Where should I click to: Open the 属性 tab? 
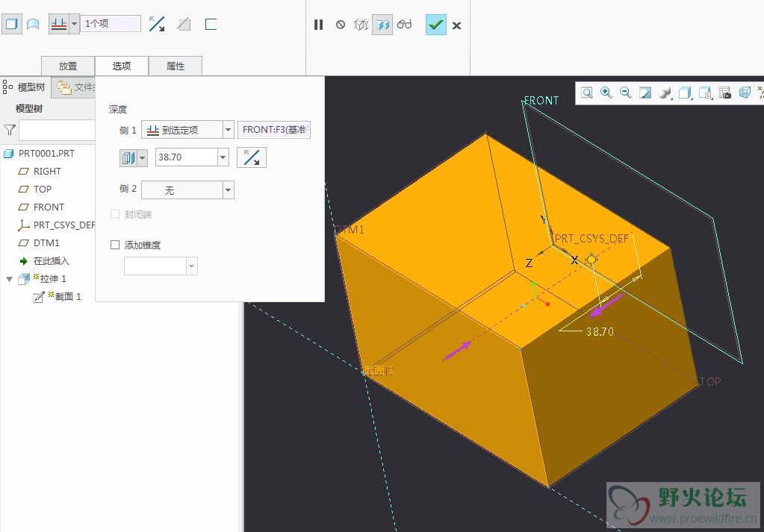click(x=176, y=66)
